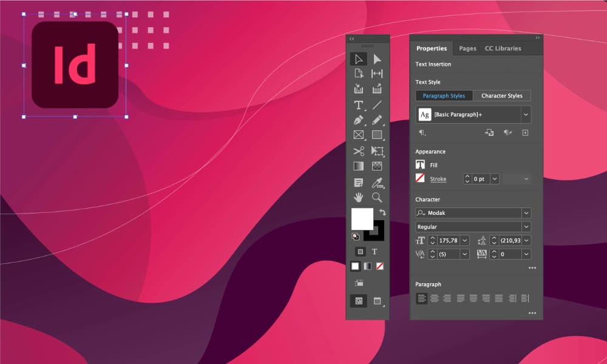The image size is (607, 364).
Task: Switch to the Pages tab
Action: pyautogui.click(x=467, y=49)
